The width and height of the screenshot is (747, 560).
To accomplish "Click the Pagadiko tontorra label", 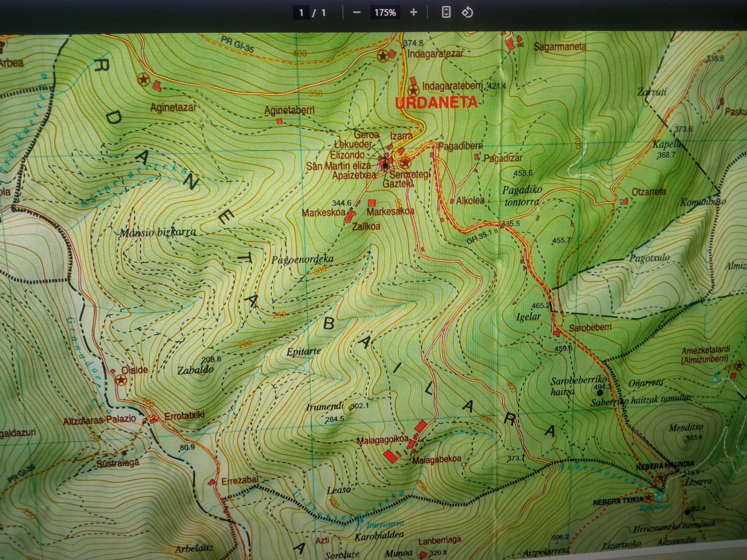I will click(522, 196).
